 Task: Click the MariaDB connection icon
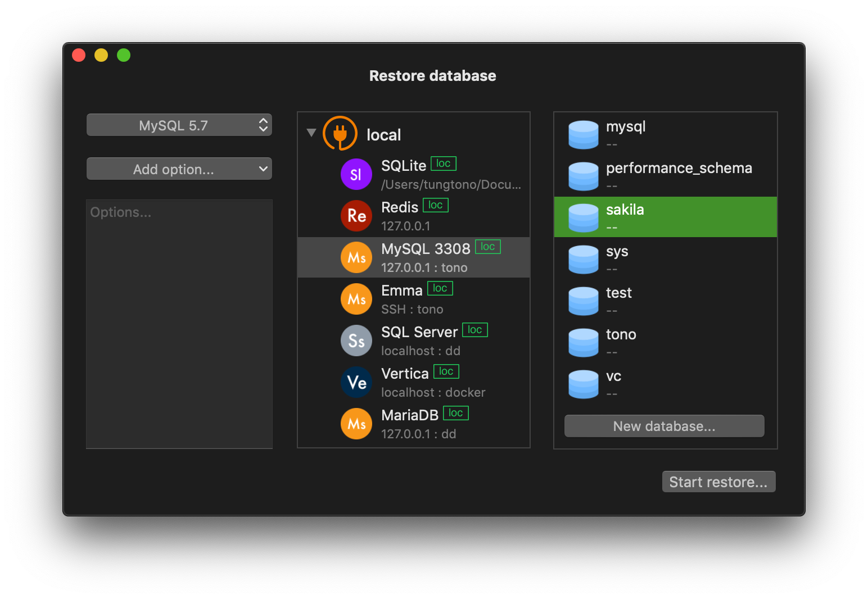pyautogui.click(x=356, y=423)
